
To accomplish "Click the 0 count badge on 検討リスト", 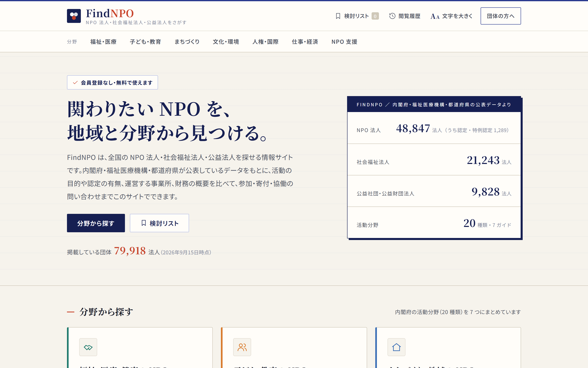I will 375,16.
